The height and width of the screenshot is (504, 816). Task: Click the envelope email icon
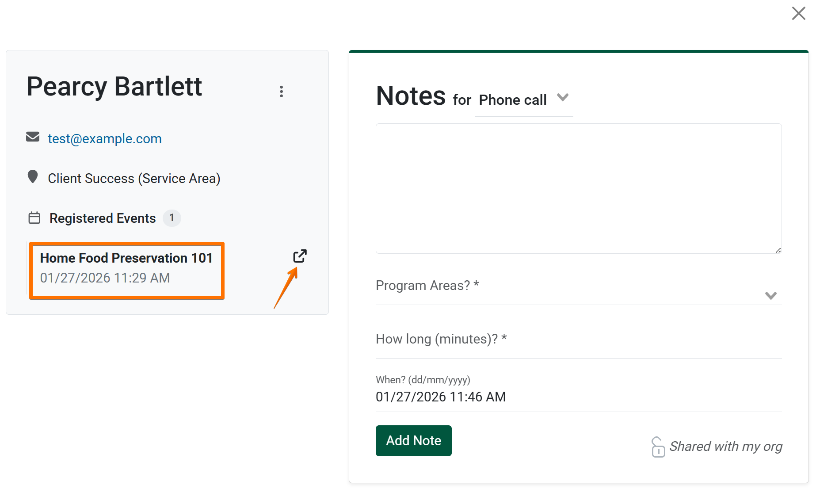click(x=33, y=137)
